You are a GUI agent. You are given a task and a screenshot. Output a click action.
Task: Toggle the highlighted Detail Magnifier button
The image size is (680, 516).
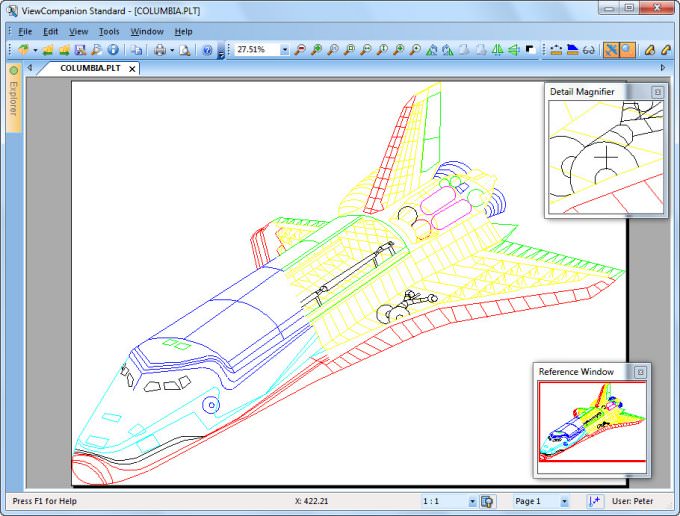627,50
